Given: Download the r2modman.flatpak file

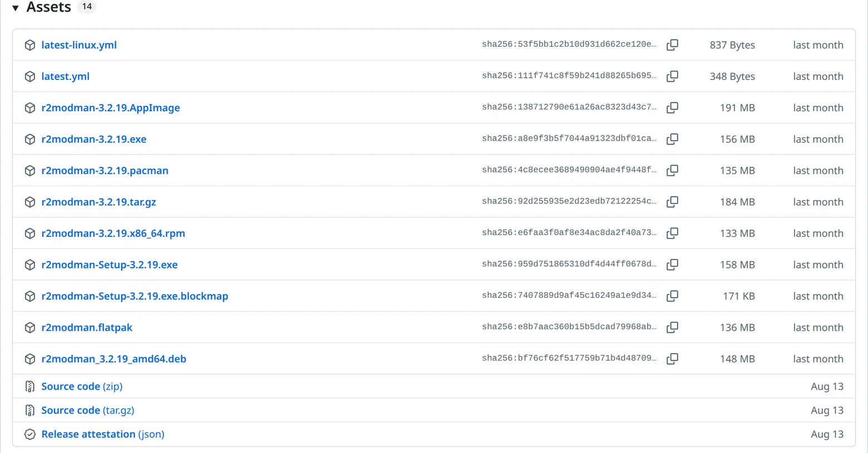Looking at the screenshot, I should pos(87,327).
